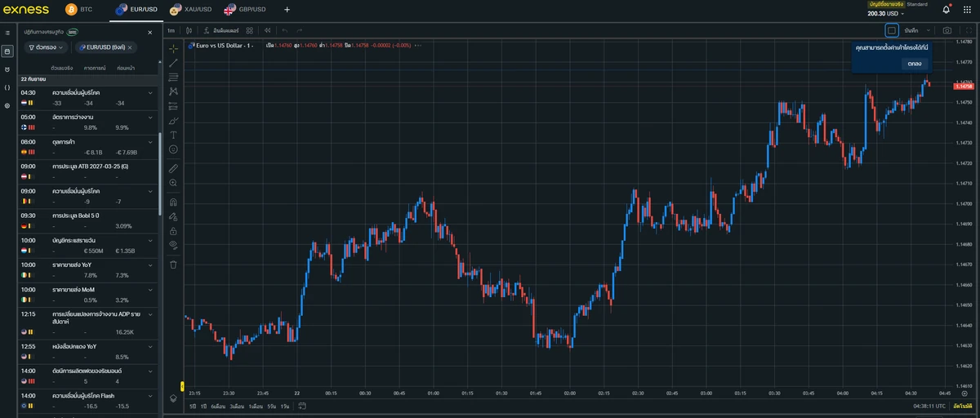The image size is (980, 418).
Task: Click the trash remove drawings icon
Action: [x=173, y=265]
